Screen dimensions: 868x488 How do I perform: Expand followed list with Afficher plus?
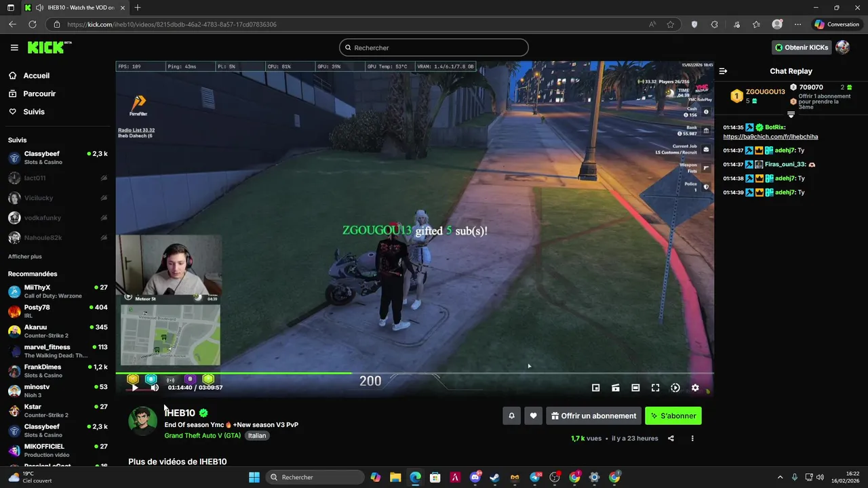[25, 257]
